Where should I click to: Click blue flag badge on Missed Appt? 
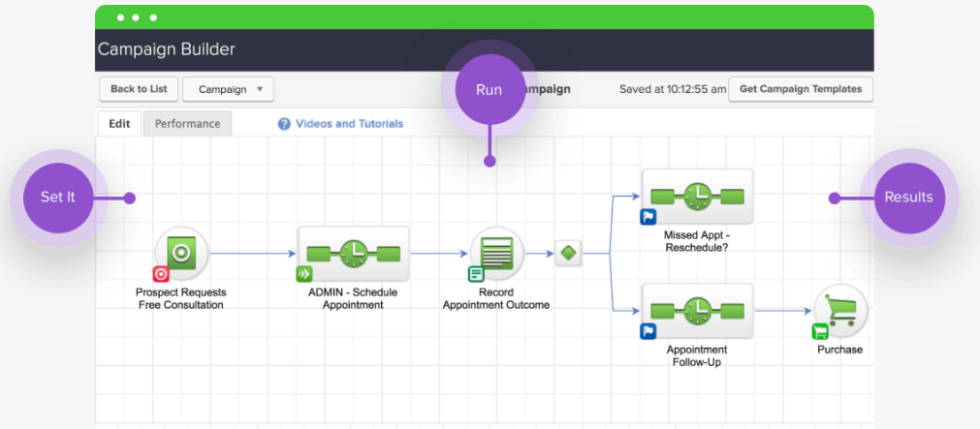[648, 217]
